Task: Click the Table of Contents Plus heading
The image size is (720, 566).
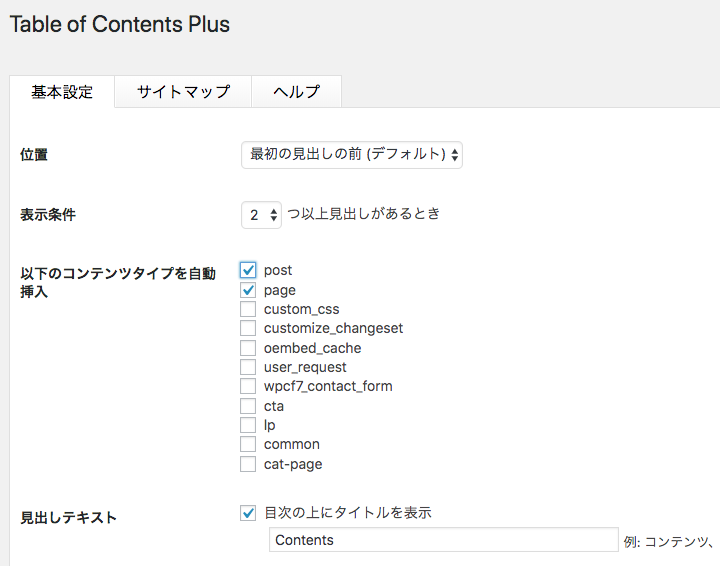Action: click(x=120, y=25)
